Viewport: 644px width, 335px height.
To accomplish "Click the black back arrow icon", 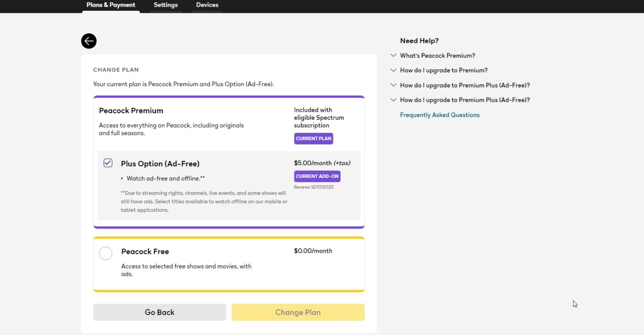I will 89,41.
